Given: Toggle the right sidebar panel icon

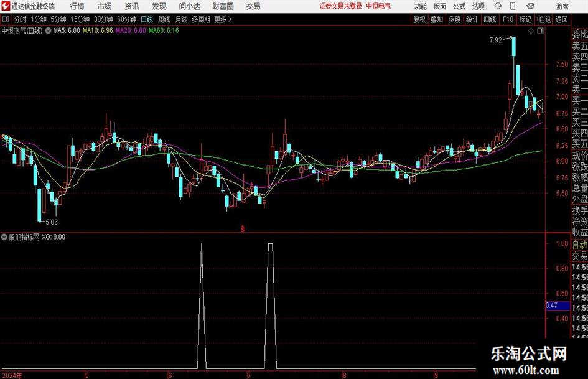Looking at the screenshot, I should point(540,31).
